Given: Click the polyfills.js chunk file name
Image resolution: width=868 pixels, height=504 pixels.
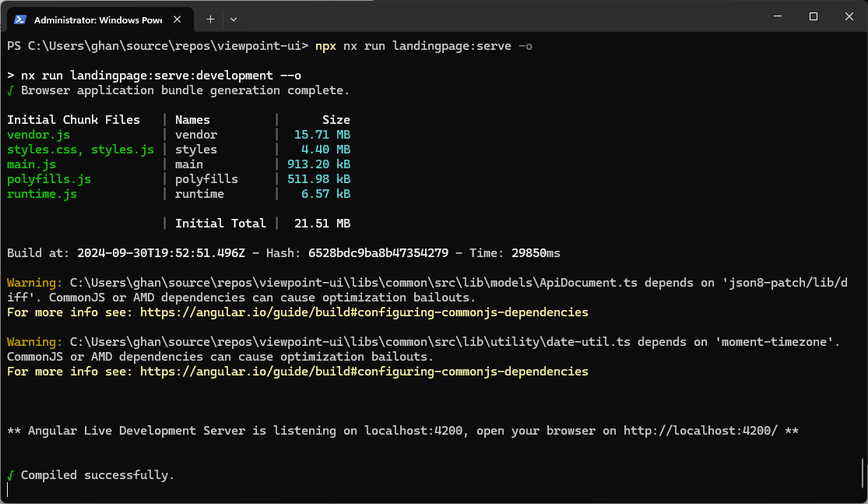Looking at the screenshot, I should pos(49,179).
